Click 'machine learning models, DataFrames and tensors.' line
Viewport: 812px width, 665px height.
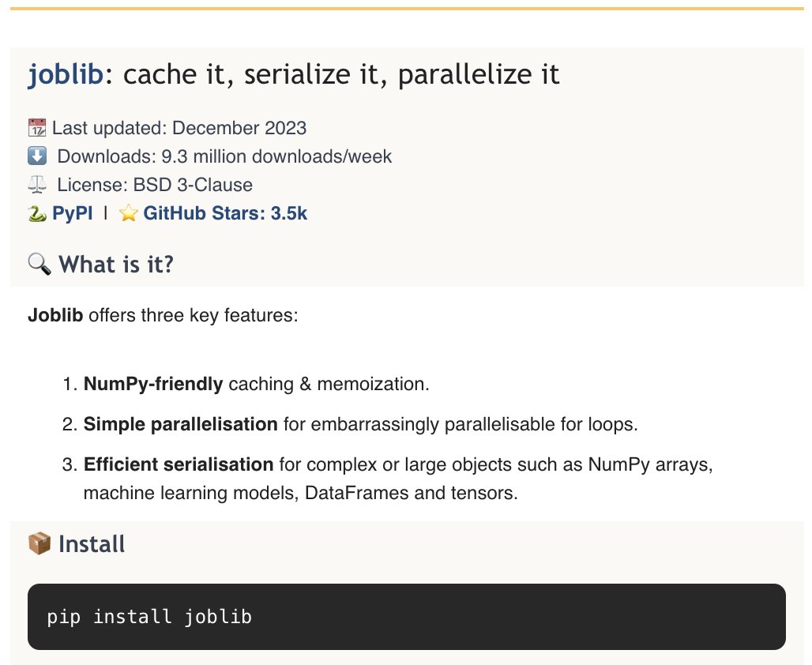[x=301, y=493]
